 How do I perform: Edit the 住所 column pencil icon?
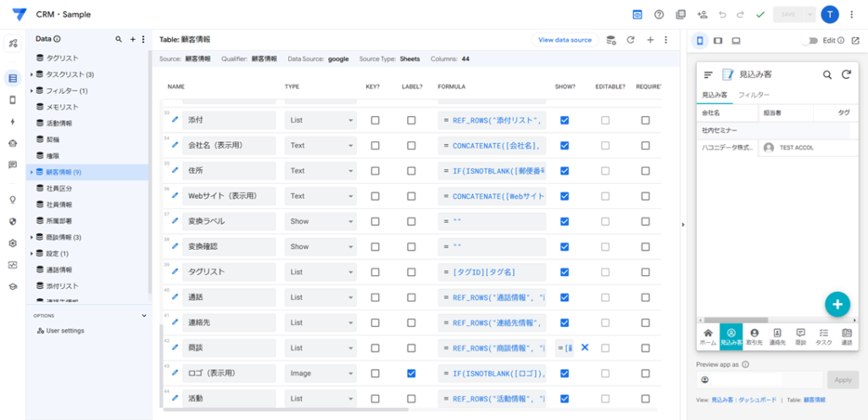(175, 170)
